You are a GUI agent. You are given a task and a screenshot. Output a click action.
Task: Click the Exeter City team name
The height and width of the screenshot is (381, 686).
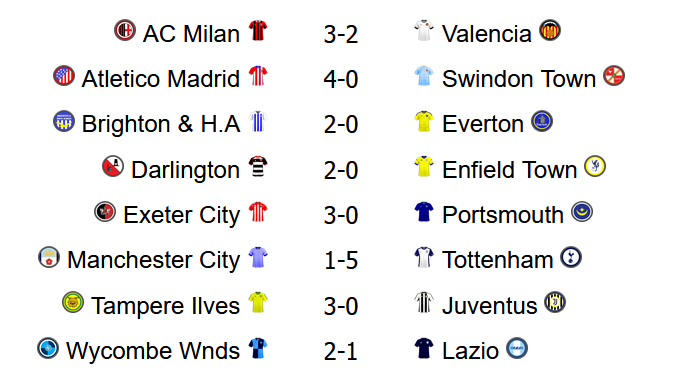(x=182, y=215)
